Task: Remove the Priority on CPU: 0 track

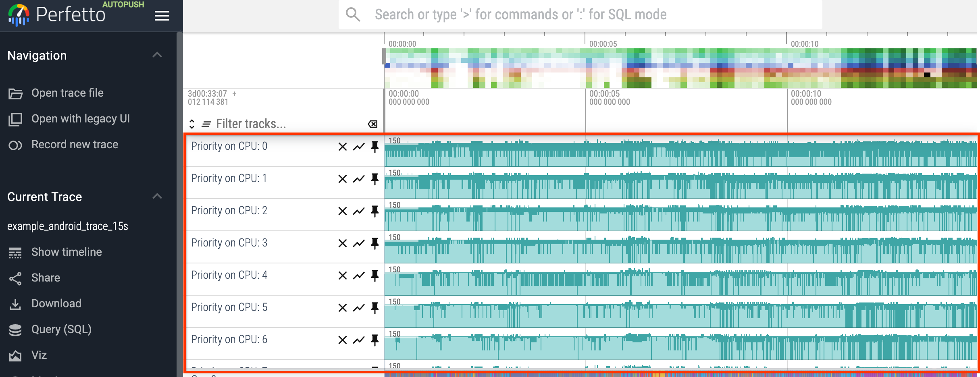Action: pyautogui.click(x=342, y=147)
